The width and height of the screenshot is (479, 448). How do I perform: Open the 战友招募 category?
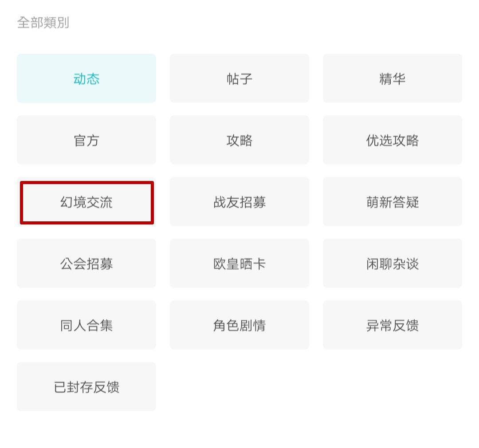click(239, 202)
